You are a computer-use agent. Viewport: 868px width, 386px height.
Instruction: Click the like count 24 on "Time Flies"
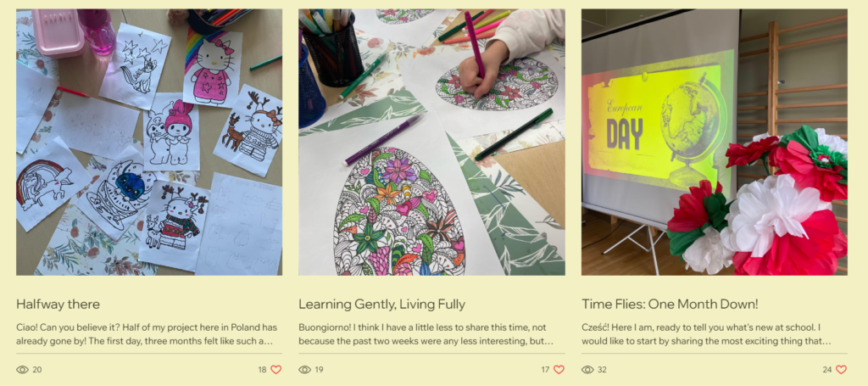coord(827,369)
